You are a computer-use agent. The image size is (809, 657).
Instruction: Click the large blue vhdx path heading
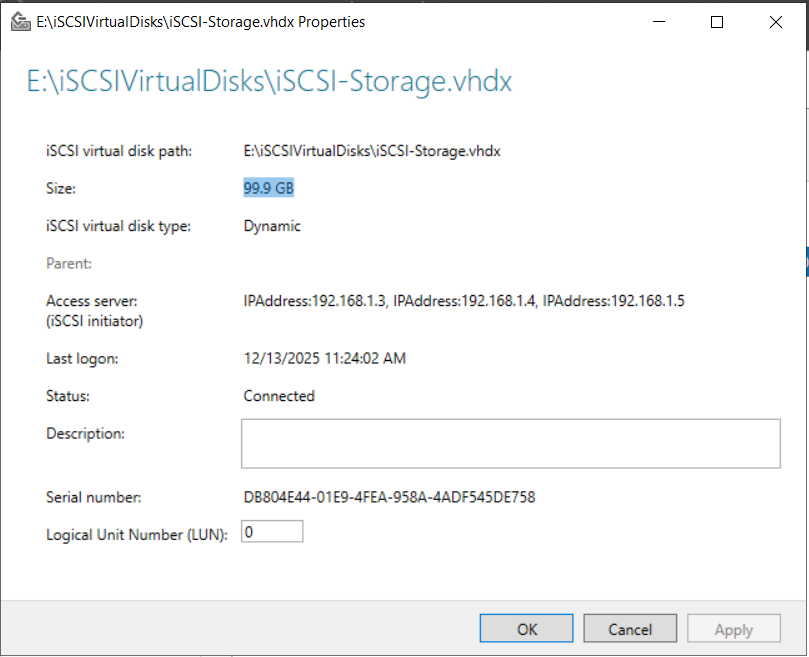(x=269, y=81)
